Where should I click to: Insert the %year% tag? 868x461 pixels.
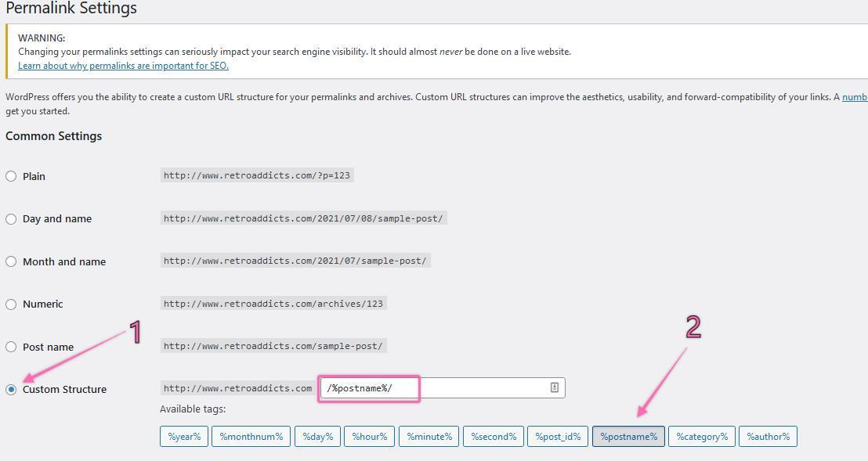(x=184, y=436)
